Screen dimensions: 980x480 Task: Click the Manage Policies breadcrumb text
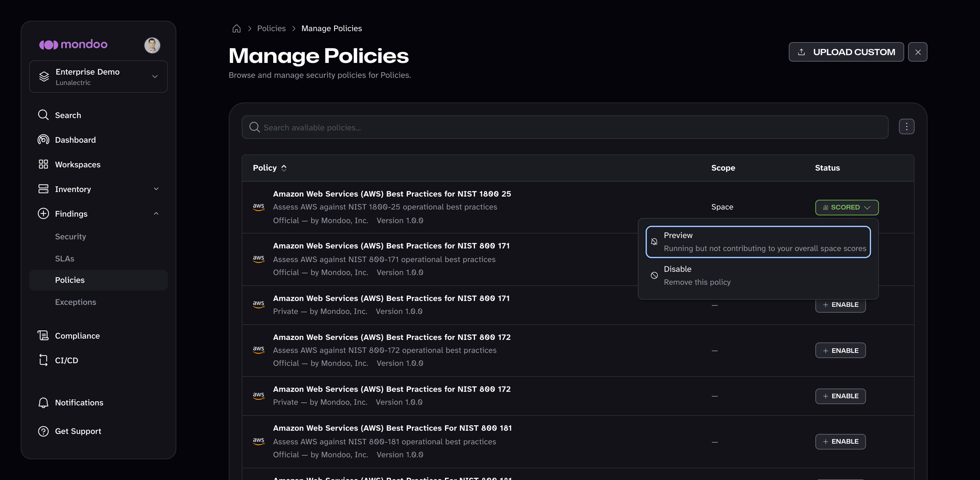point(332,29)
